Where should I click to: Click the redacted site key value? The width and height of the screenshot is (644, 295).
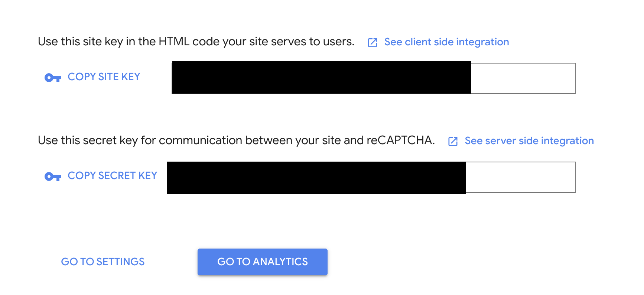click(x=322, y=78)
